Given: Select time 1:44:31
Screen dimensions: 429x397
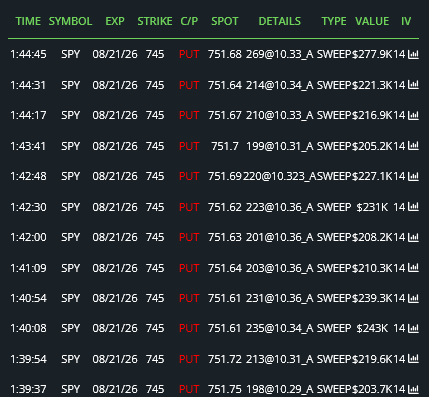Looking at the screenshot, I should tap(28, 85).
